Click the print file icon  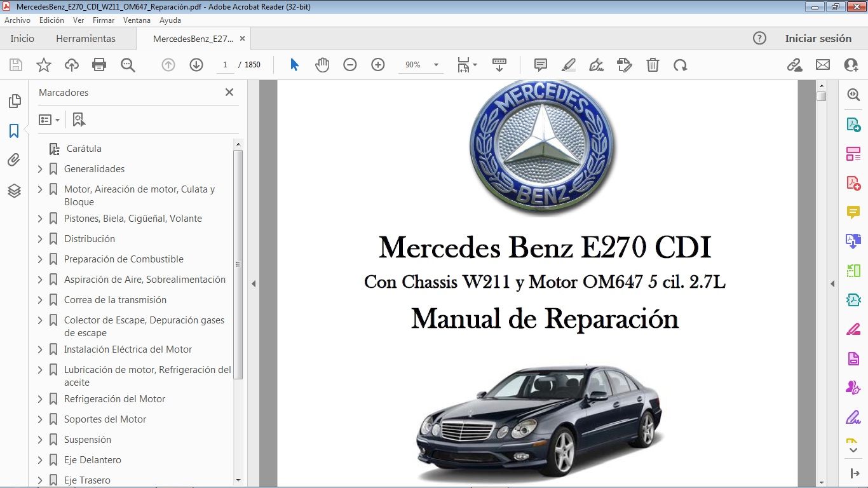(x=99, y=65)
